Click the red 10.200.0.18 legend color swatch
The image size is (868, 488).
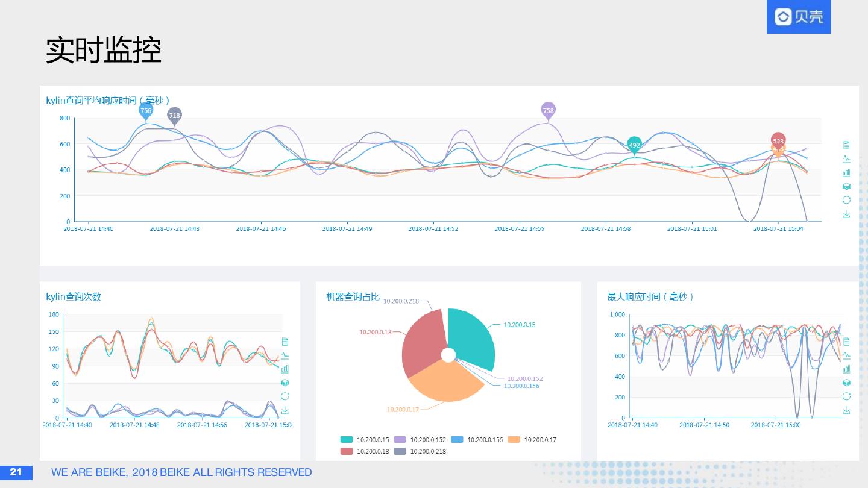tap(347, 451)
